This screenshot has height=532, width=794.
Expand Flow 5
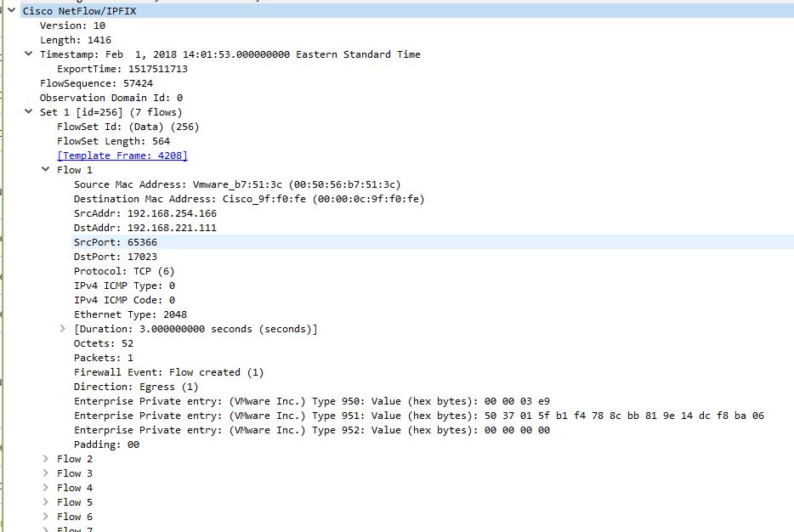pyautogui.click(x=46, y=501)
